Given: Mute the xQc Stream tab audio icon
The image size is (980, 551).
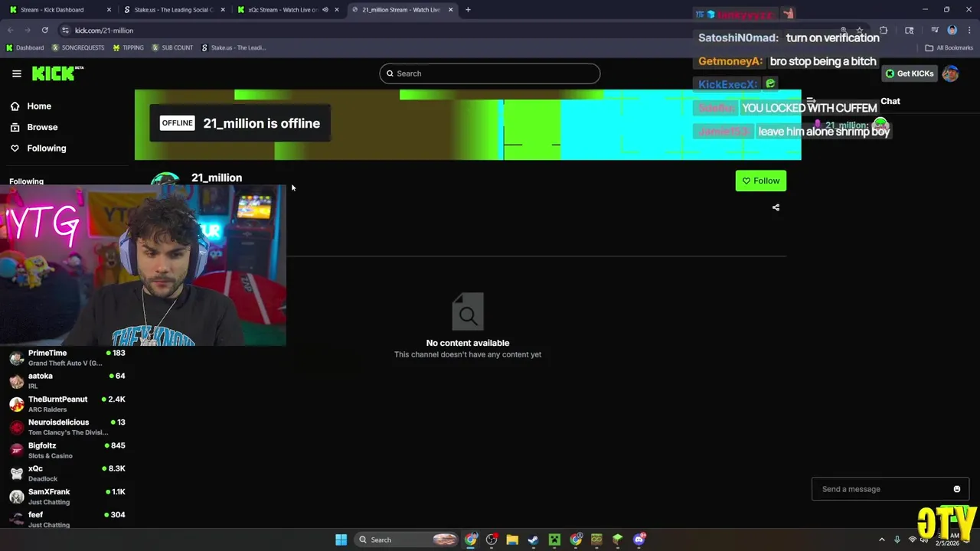Looking at the screenshot, I should point(325,10).
